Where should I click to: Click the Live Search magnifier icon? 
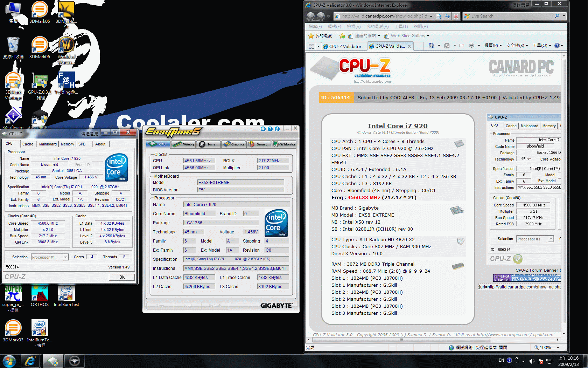pos(557,16)
